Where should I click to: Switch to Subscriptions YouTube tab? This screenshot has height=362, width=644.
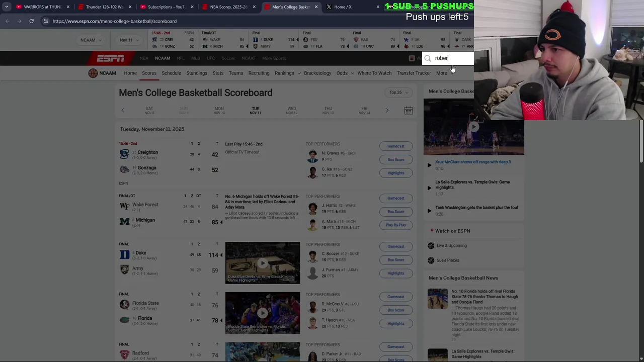(167, 7)
